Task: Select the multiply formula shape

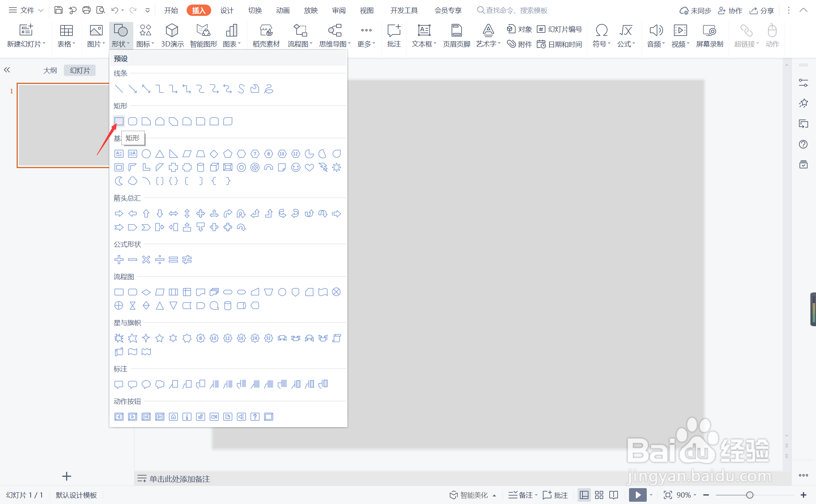Action: (x=146, y=260)
